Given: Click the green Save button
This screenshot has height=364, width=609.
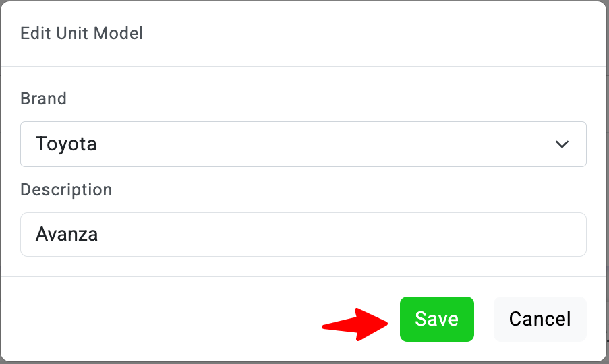Looking at the screenshot, I should 436,319.
